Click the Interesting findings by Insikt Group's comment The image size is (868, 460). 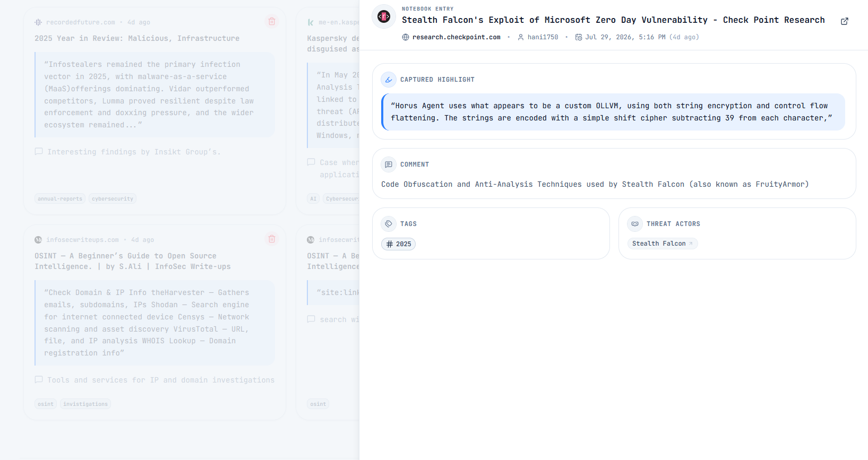pos(134,152)
